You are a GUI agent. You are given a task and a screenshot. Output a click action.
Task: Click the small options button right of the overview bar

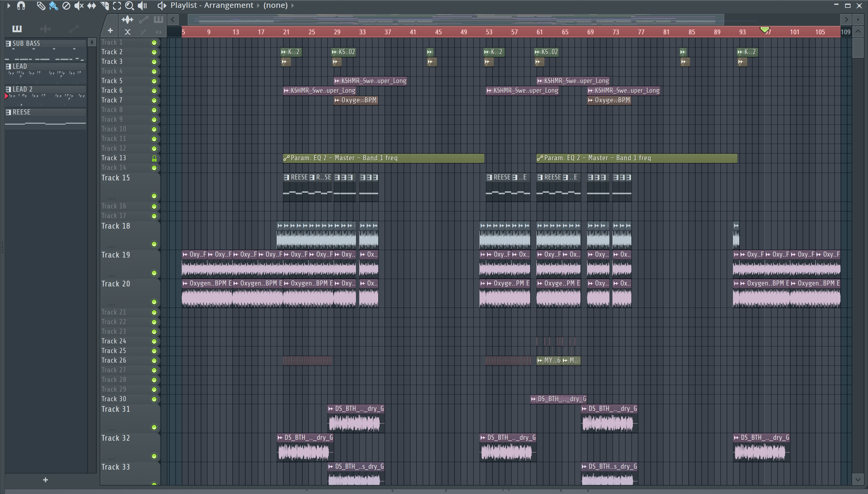858,20
